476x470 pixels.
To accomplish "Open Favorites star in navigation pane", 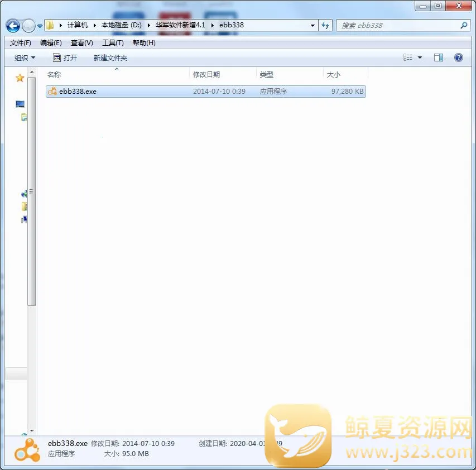I will [x=20, y=78].
